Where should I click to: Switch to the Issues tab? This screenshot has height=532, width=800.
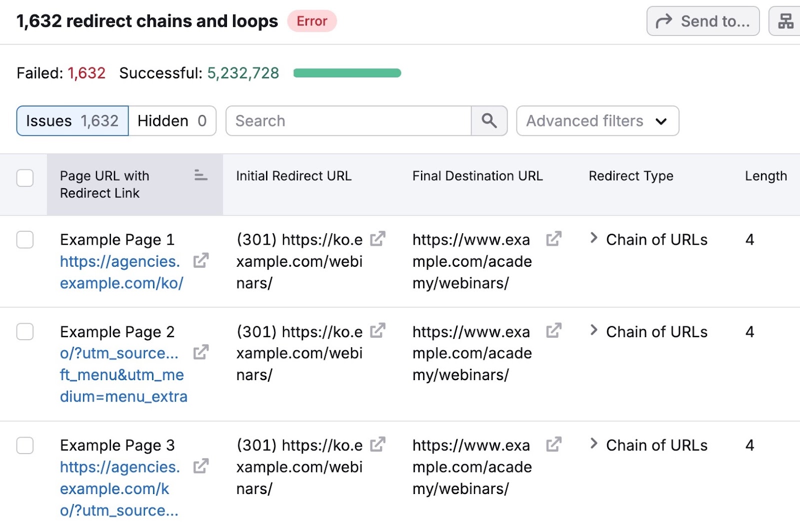71,121
